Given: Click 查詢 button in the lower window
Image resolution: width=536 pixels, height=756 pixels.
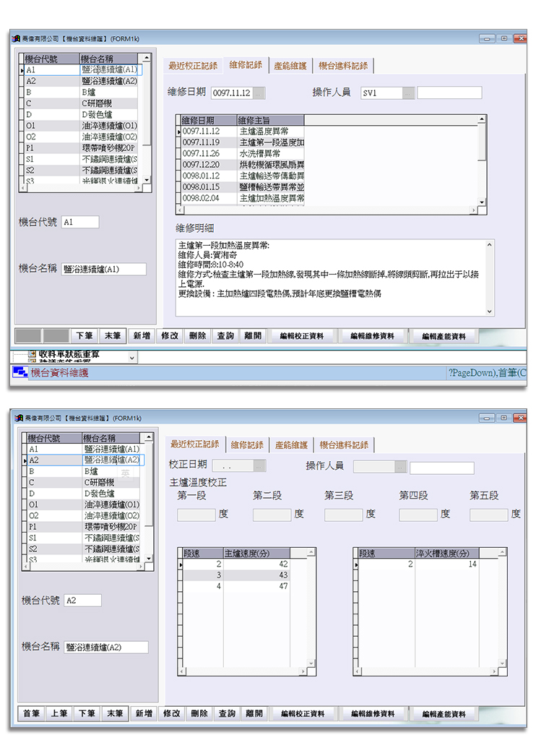Looking at the screenshot, I should (227, 713).
